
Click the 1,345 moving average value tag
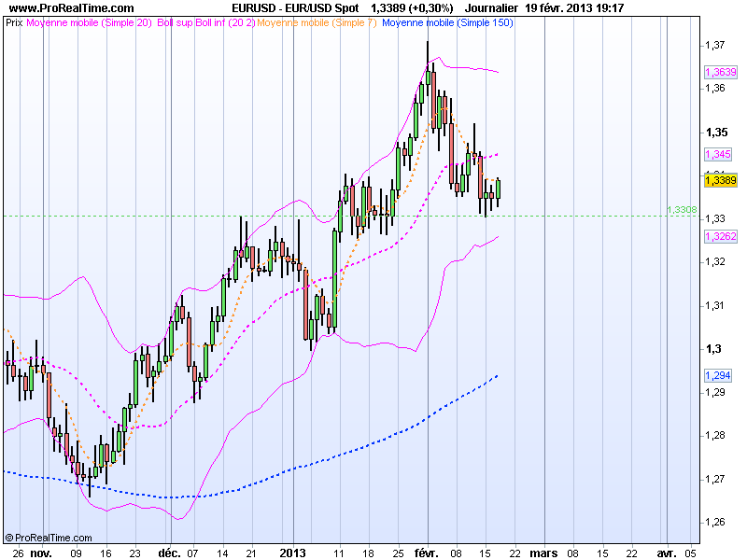pos(717,154)
